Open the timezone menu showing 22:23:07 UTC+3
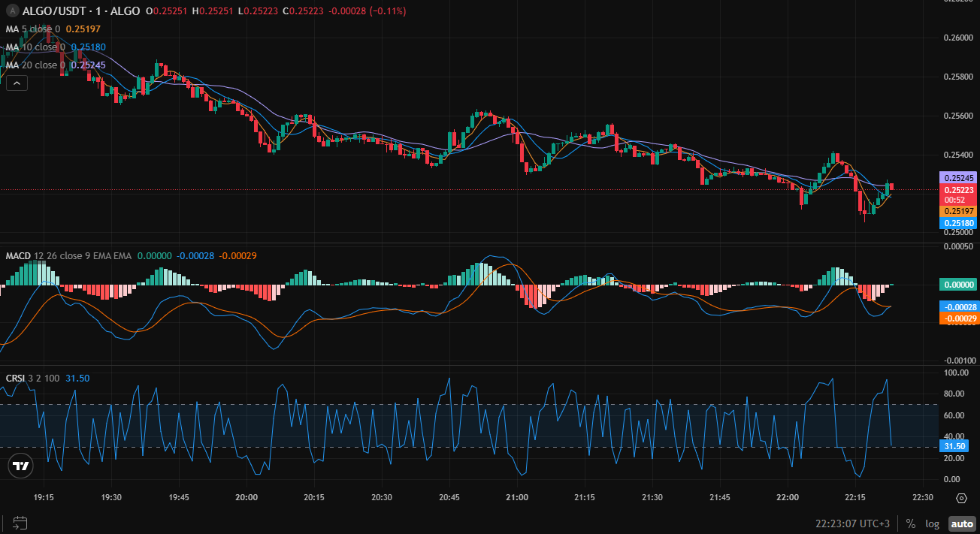Image resolution: width=980 pixels, height=534 pixels. pos(852,523)
